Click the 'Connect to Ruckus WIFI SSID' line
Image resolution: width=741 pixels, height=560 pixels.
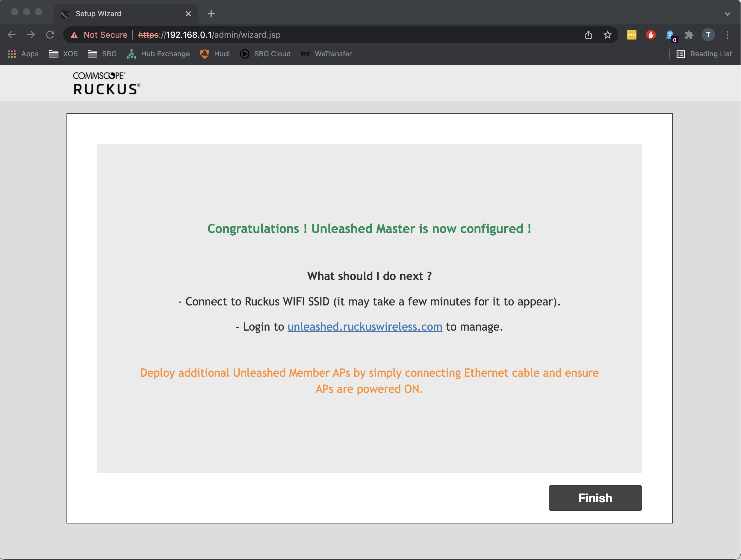(369, 302)
